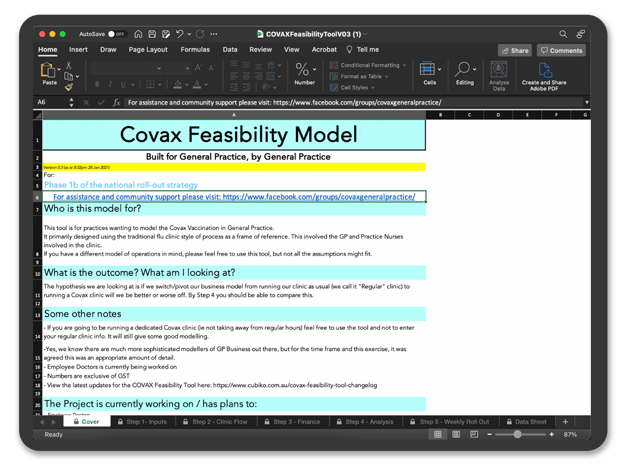The image size is (628, 465).
Task: Click the Share button
Action: [515, 50]
